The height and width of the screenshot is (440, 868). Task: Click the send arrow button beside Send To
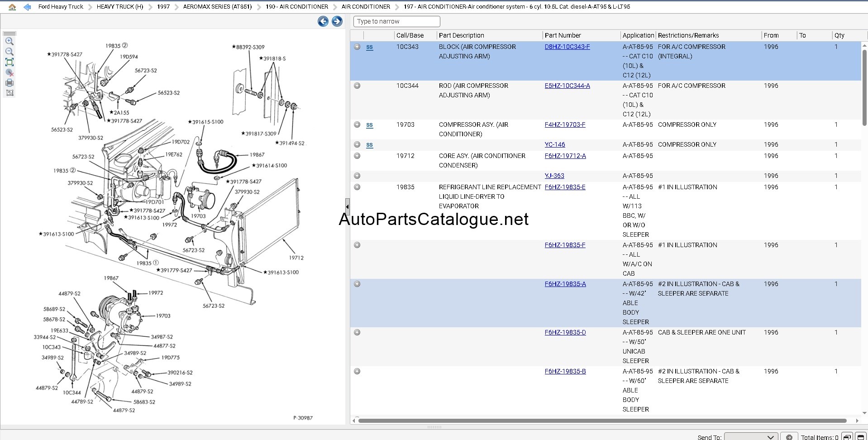click(x=789, y=437)
